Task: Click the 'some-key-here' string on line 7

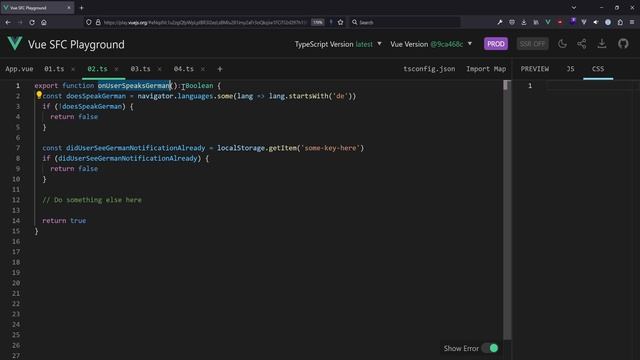Action: tap(330, 148)
